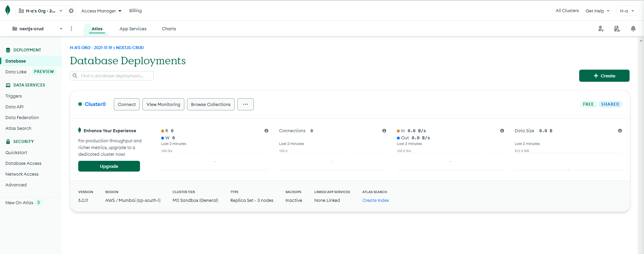Click the MongoDB leaf logo
This screenshot has width=644, height=254.
coord(8,10)
